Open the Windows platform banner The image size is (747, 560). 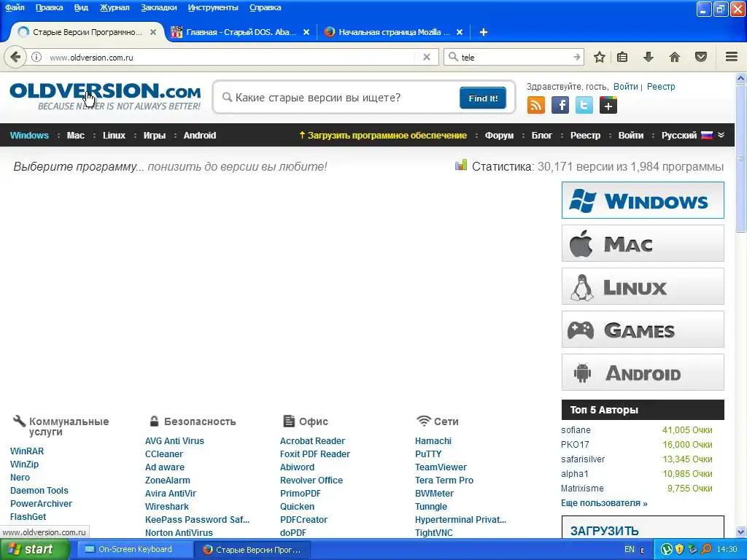click(643, 200)
